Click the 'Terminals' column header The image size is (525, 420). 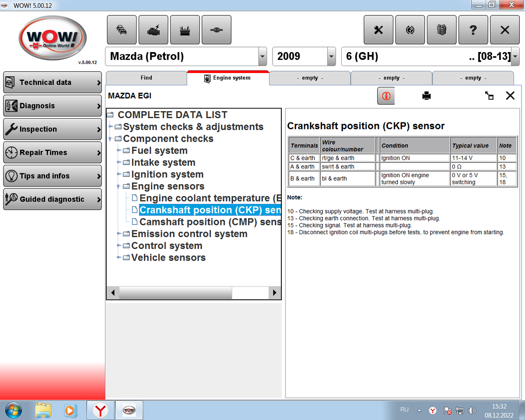(304, 145)
